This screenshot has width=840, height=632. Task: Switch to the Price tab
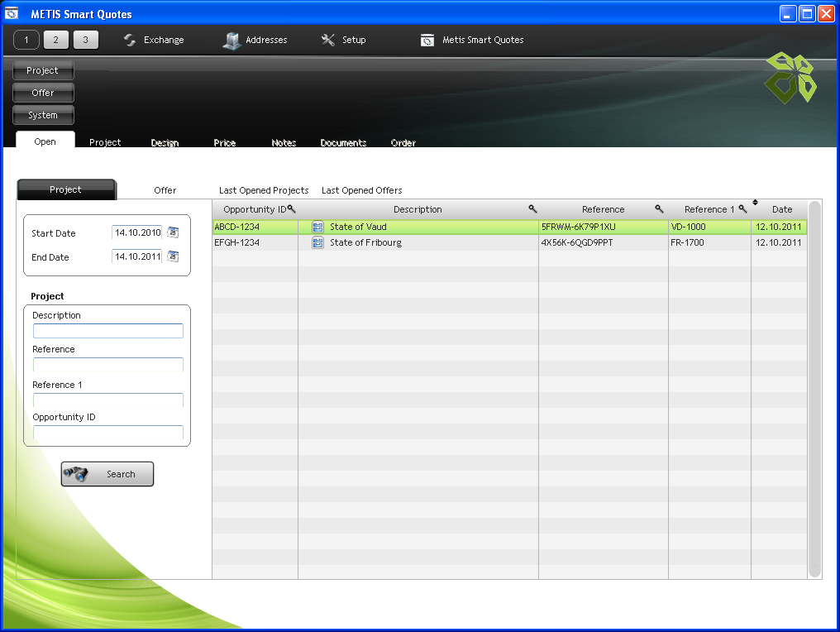[x=224, y=142]
